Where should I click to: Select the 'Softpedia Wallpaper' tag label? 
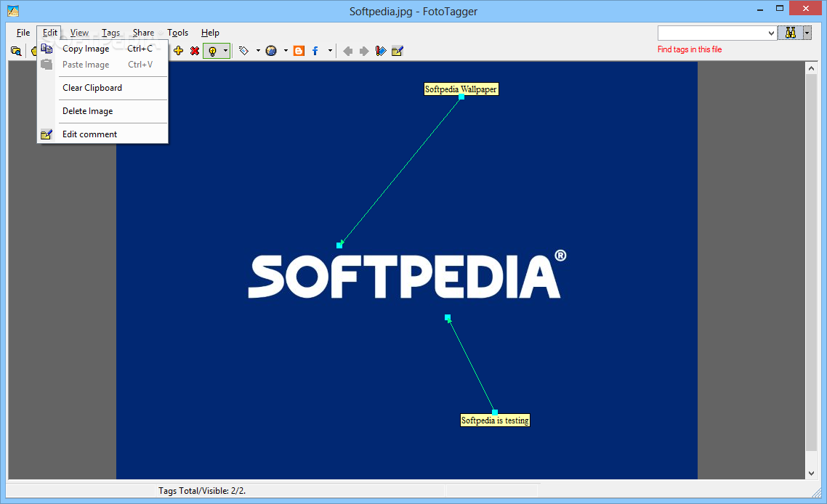[461, 89]
